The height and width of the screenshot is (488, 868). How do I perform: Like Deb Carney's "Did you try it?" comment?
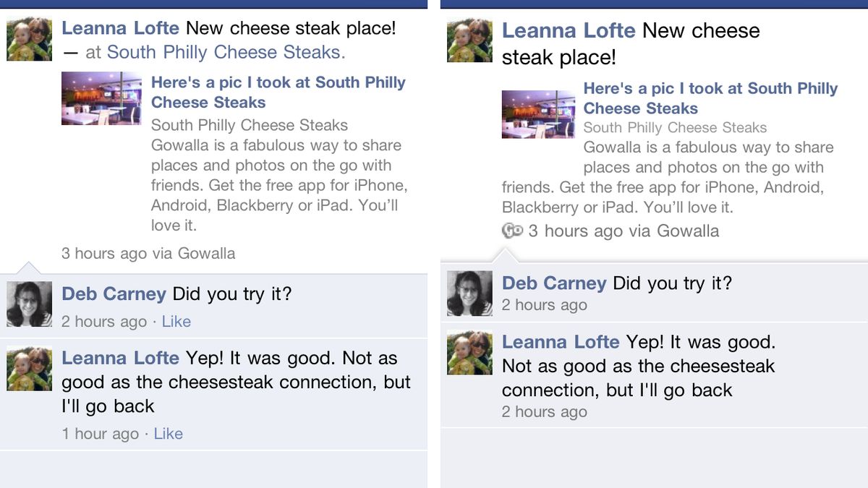point(176,322)
